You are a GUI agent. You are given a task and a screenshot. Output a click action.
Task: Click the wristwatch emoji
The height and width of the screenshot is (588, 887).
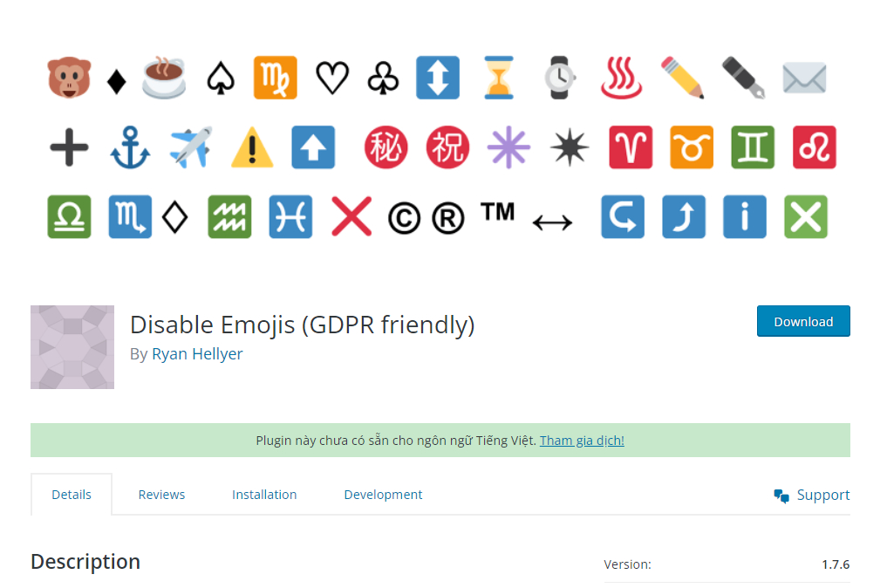point(559,78)
